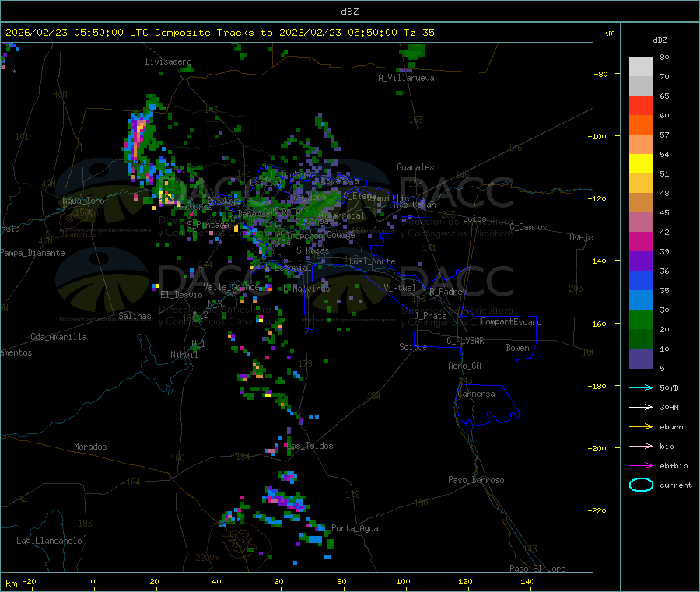
Task: Click the Nihuil map label
Action: tap(184, 355)
